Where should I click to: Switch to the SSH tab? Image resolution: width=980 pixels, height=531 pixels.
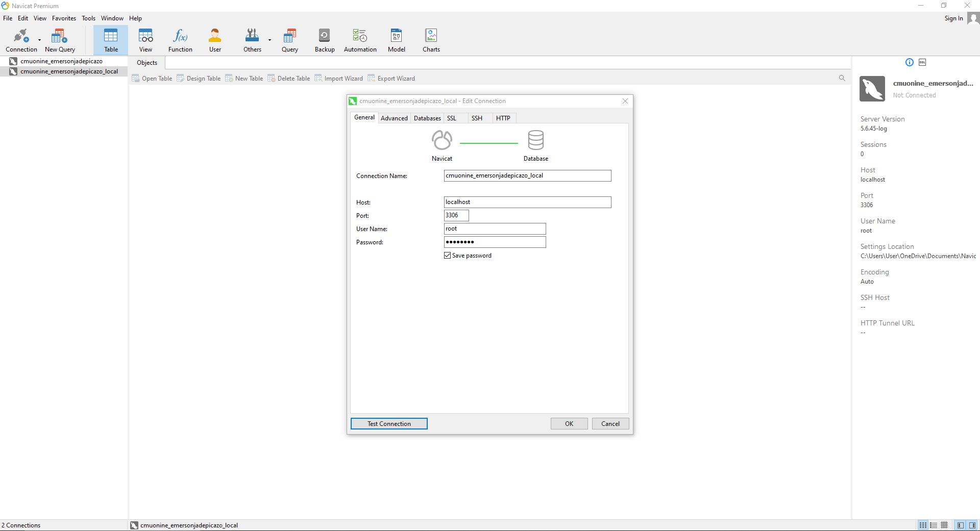pos(477,118)
